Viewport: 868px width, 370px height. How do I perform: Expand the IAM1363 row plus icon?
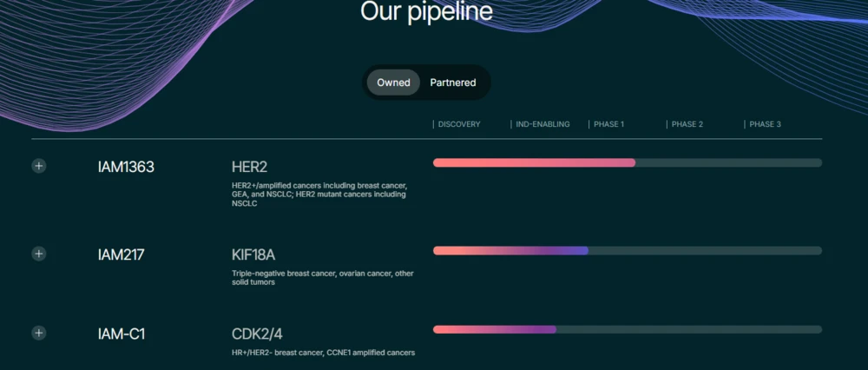tap(39, 166)
